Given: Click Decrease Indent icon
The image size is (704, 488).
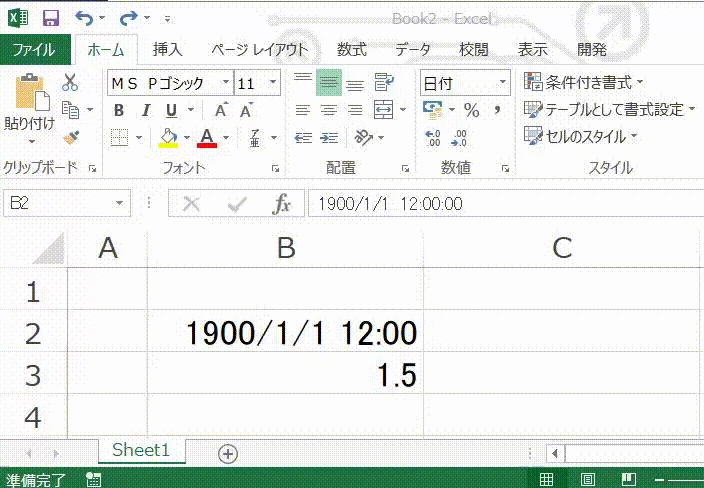Looking at the screenshot, I should tap(303, 138).
